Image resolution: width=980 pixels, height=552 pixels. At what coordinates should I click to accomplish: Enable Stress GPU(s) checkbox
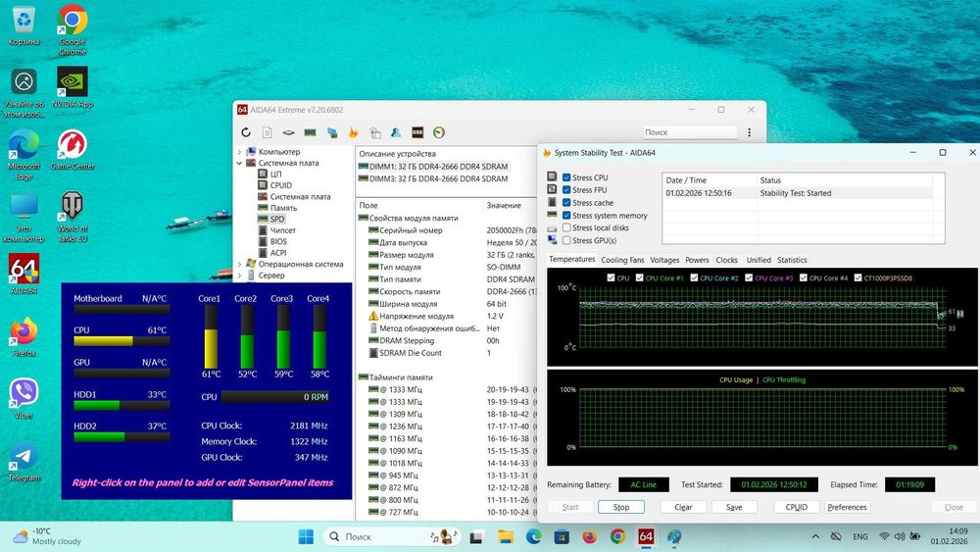point(566,240)
